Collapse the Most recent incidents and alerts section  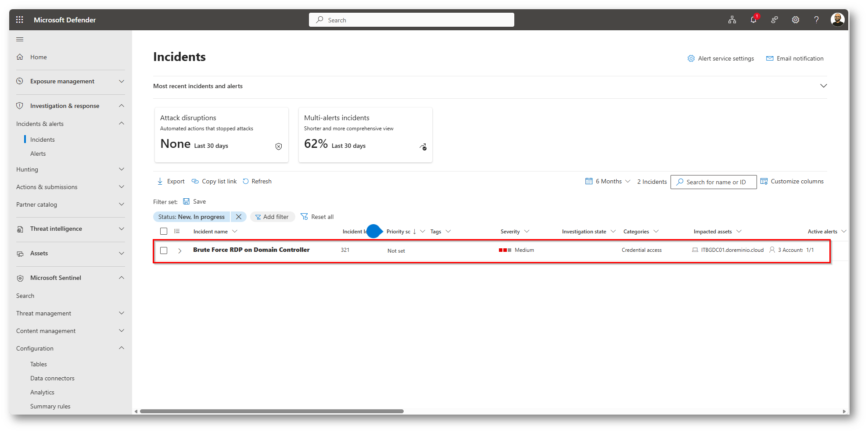click(824, 86)
